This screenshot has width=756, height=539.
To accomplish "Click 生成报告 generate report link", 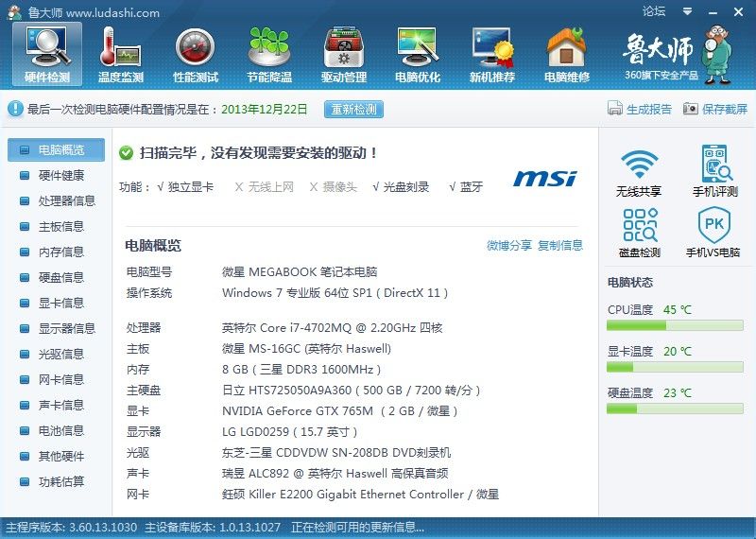I will click(648, 109).
